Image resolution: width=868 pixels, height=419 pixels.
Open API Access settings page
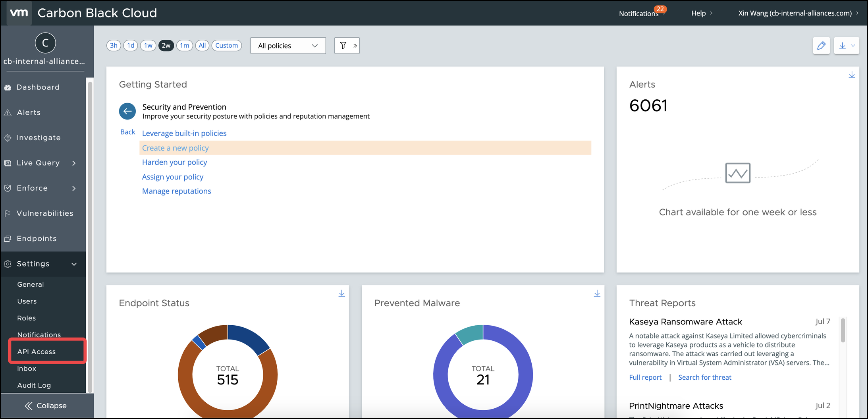(x=37, y=351)
